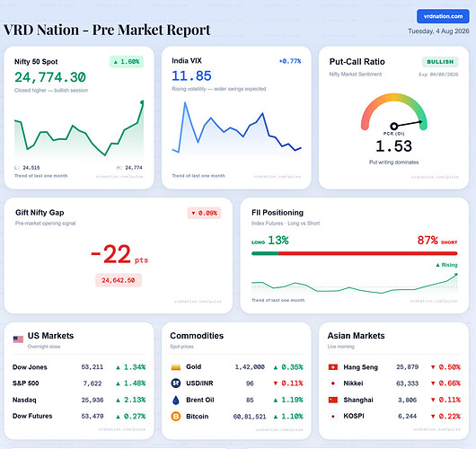Click the S&P 500 row label
This screenshot has height=449, width=476.
(25, 383)
